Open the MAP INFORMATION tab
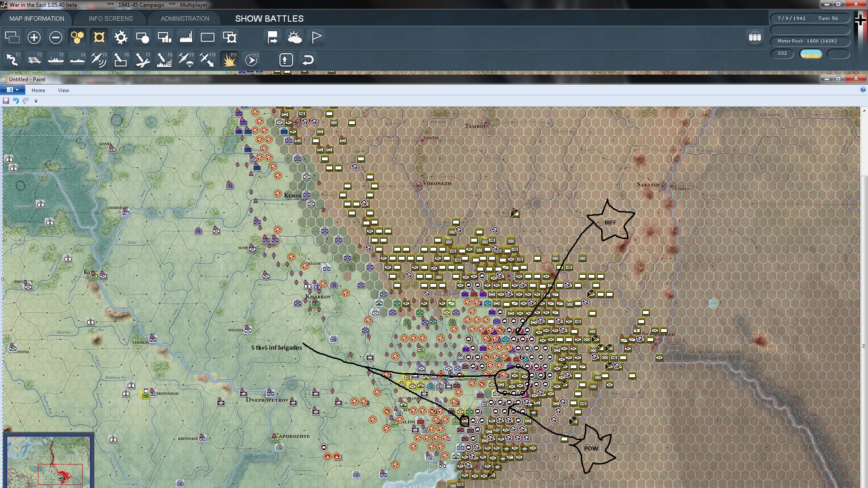This screenshot has width=868, height=488. click(x=37, y=19)
